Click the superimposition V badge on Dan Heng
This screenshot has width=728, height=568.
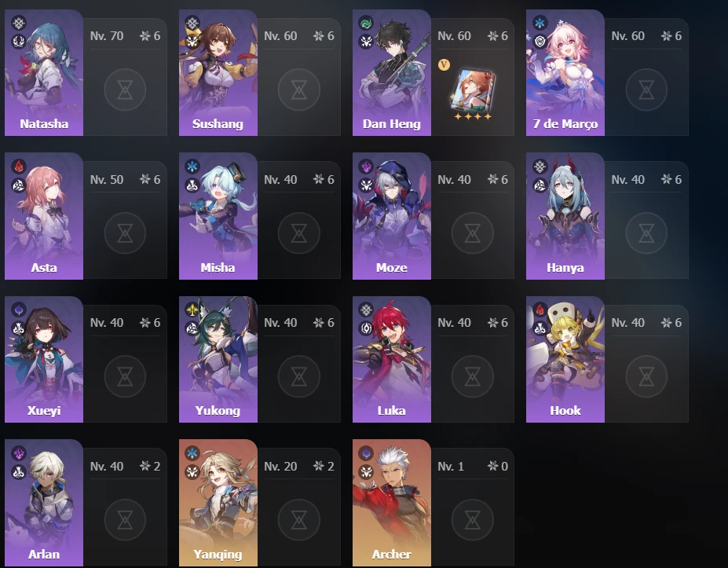tap(444, 64)
